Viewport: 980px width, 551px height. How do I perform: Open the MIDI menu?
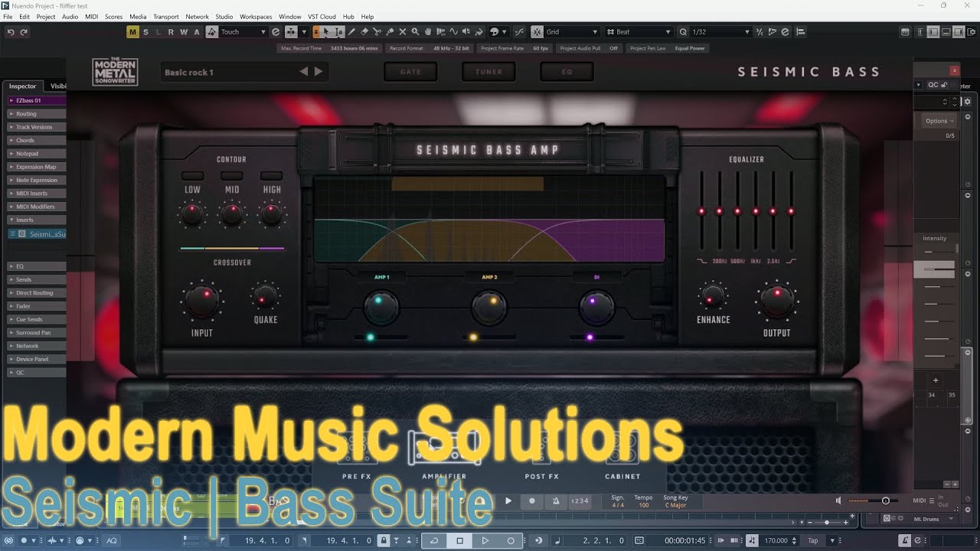pos(91,17)
